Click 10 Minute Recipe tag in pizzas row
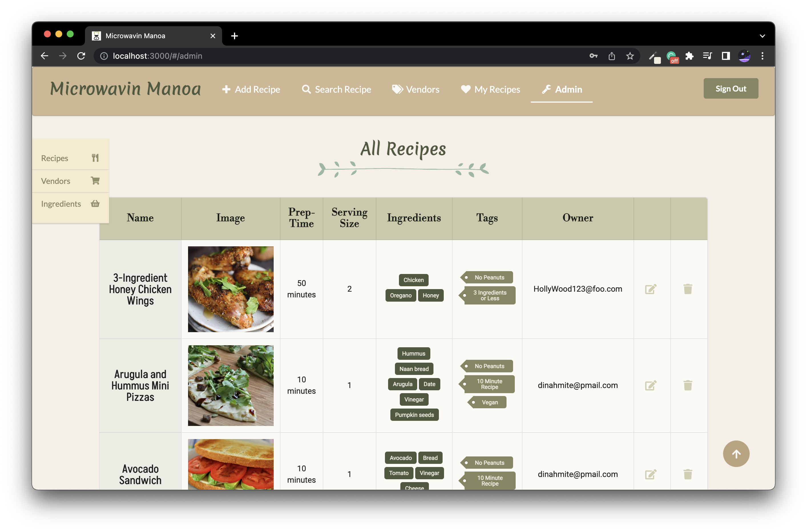The image size is (807, 532). coord(487,384)
